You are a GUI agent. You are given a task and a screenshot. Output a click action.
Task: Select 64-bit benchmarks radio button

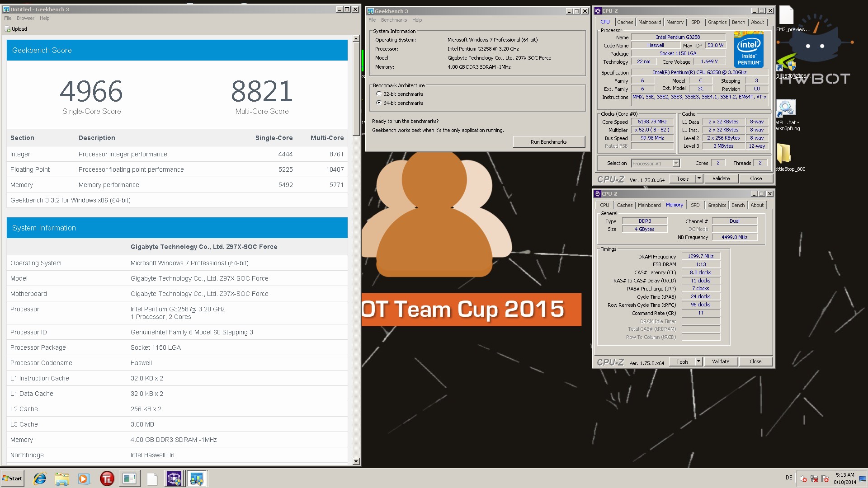pyautogui.click(x=378, y=103)
